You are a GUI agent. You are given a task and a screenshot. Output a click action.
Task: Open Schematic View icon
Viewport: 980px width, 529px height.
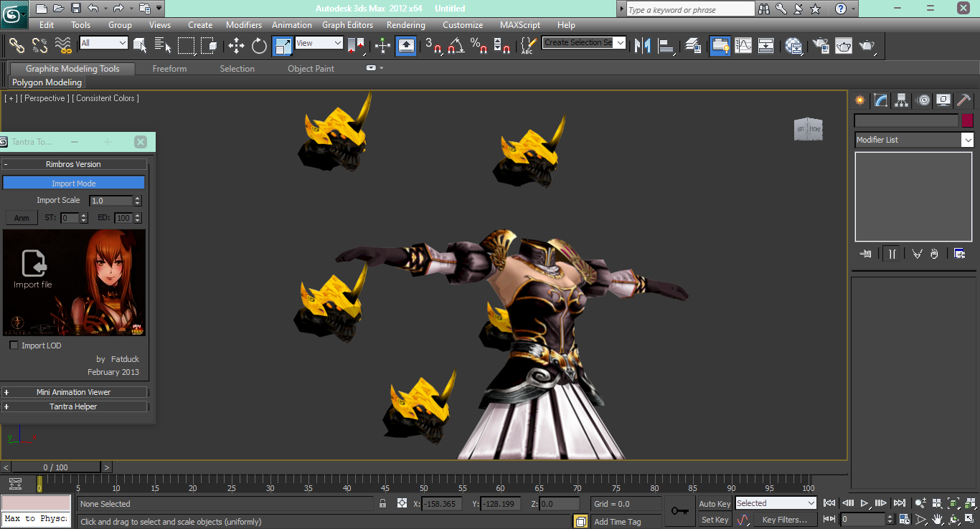(766, 45)
